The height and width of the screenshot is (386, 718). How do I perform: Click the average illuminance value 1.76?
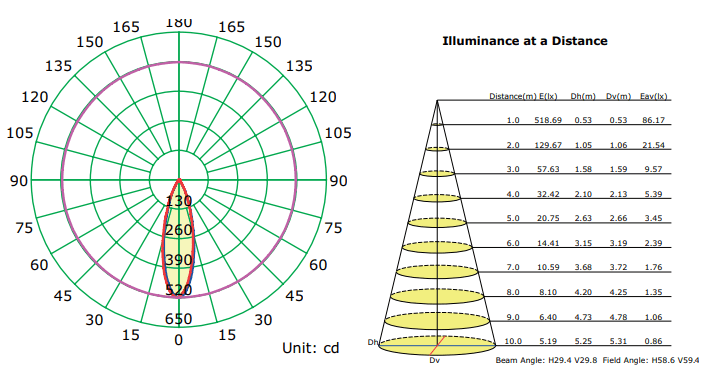[653, 267]
